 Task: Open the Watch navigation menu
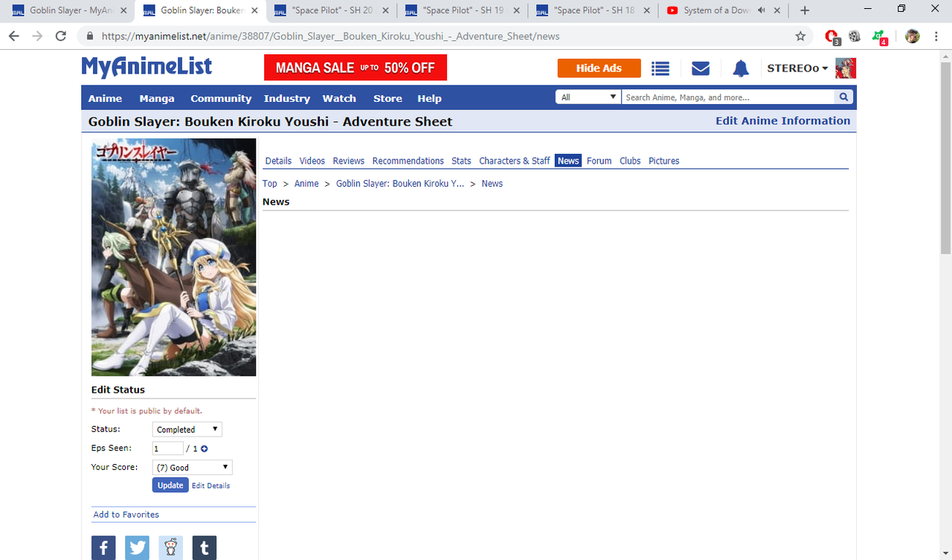[x=339, y=98]
